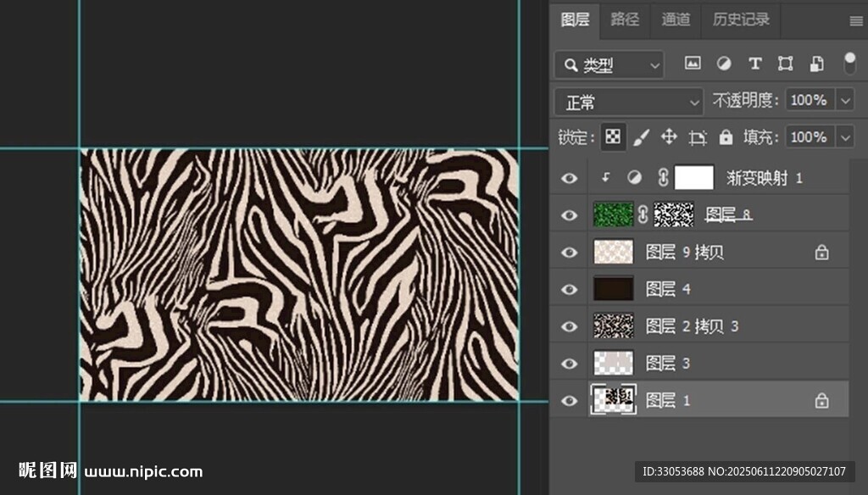Select the 图层 2 拷贝 3 layer name
Viewport: 868px width, 495px height.
(x=692, y=326)
